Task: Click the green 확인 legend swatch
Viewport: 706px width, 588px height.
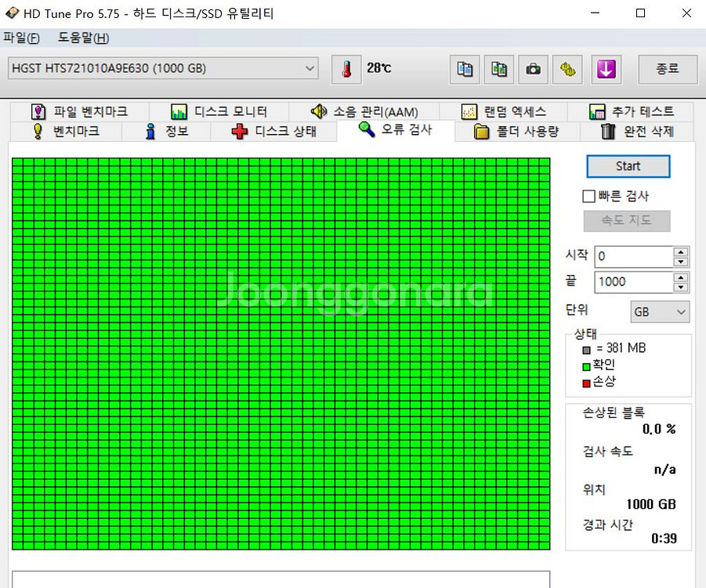Action: coord(586,366)
